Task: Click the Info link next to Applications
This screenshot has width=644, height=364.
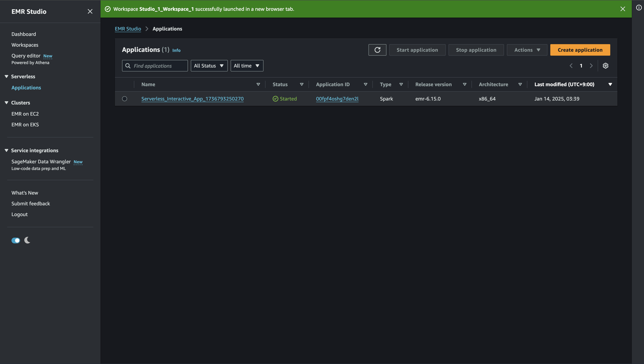Action: (x=176, y=50)
